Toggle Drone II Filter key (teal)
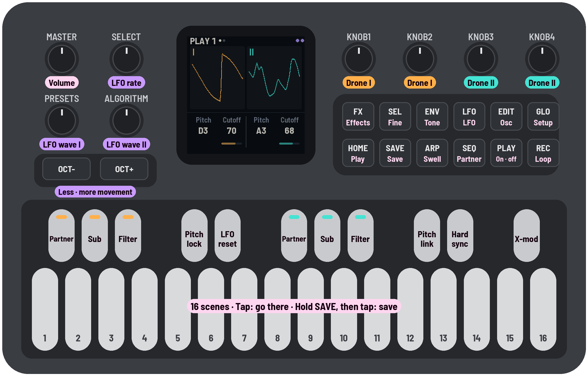This screenshot has height=376, width=588. click(x=360, y=235)
